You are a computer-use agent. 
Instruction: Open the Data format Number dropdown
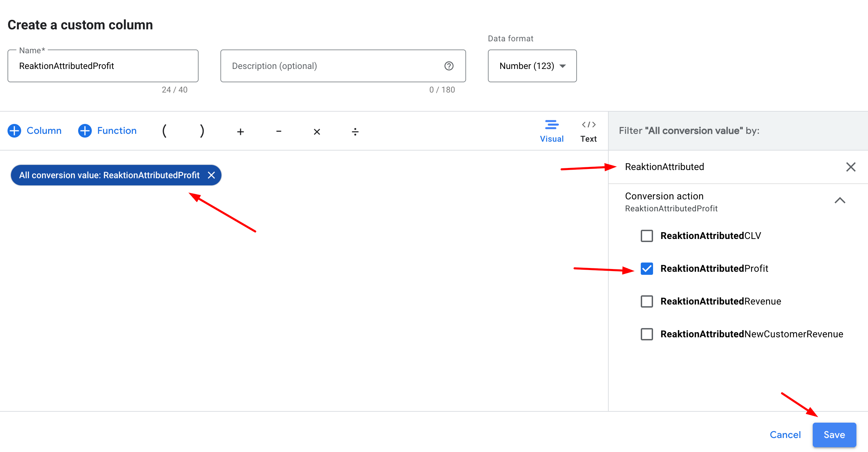tap(532, 66)
